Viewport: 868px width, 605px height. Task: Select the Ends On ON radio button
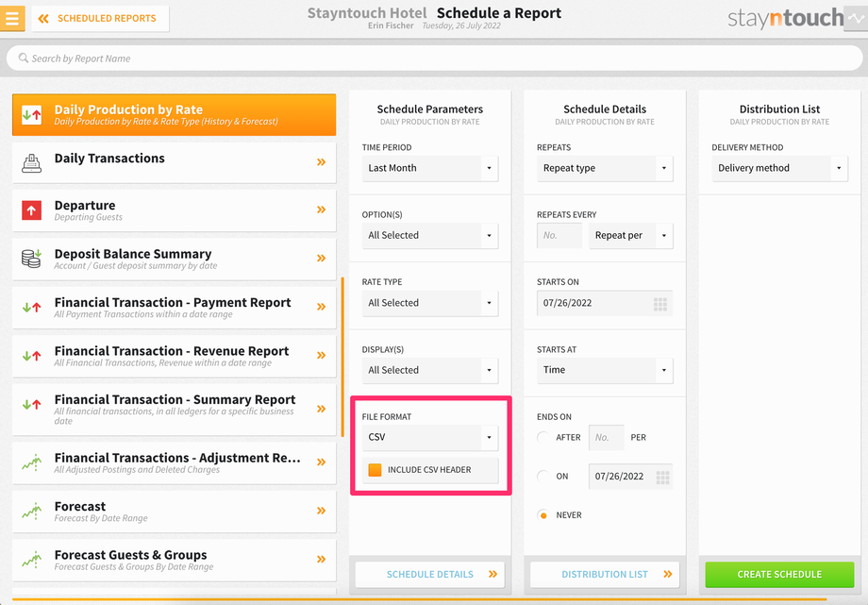pos(543,476)
